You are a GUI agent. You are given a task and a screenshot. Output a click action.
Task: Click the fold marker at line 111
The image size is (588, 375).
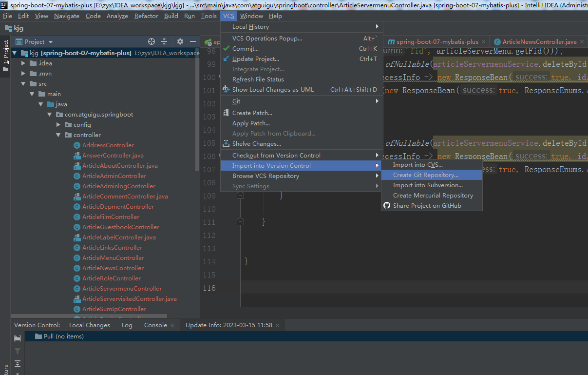tap(240, 221)
